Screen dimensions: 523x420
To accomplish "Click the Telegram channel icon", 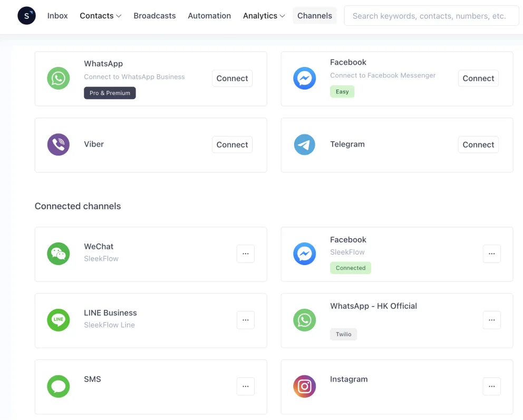I will point(304,144).
